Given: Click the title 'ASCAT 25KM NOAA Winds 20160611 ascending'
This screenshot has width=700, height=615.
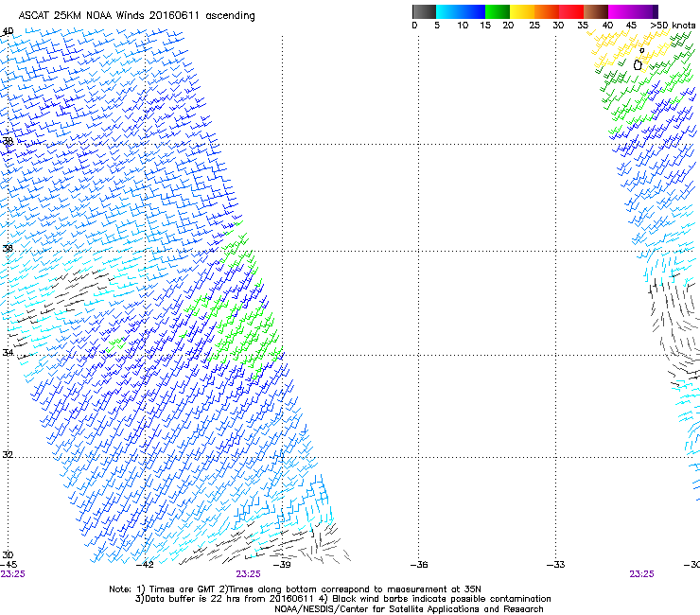Looking at the screenshot, I should click(136, 16).
